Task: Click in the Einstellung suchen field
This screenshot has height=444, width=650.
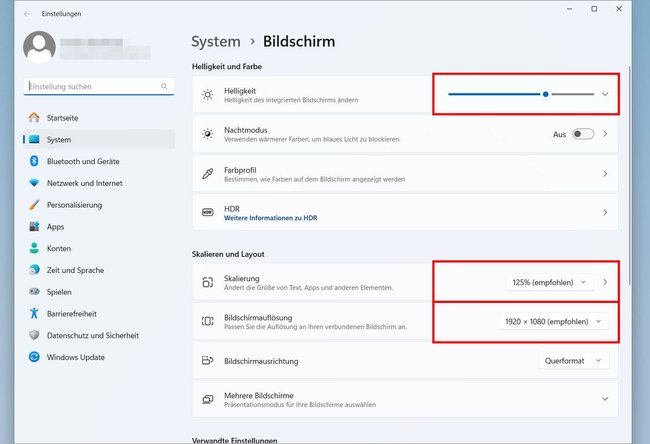Action: pos(99,86)
